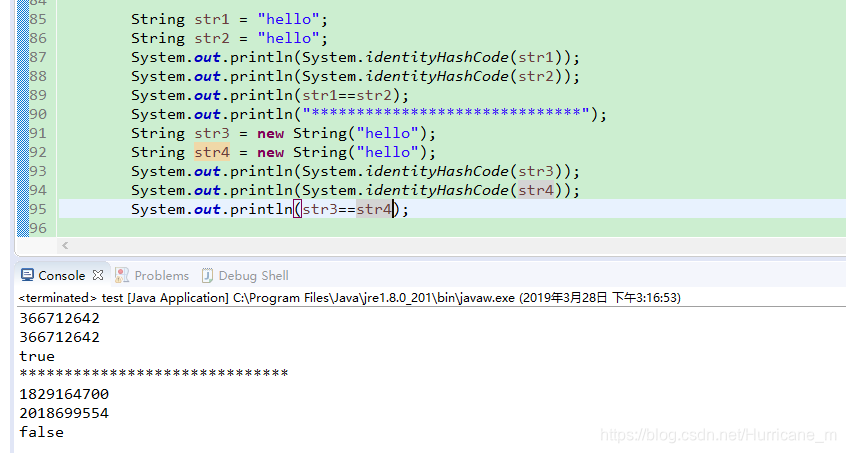Click identityHashCode in the str3 println line
Image resolution: width=846 pixels, height=453 pixels.
tap(437, 171)
